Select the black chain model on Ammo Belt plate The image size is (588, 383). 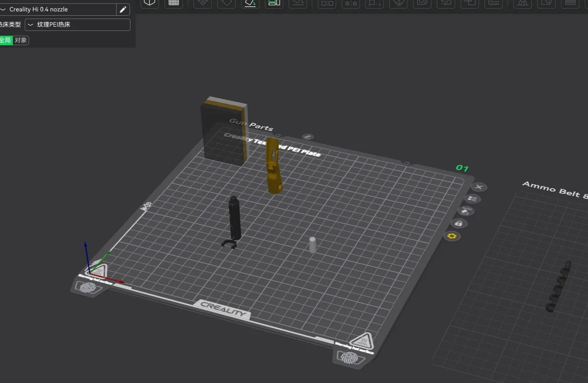tap(558, 287)
